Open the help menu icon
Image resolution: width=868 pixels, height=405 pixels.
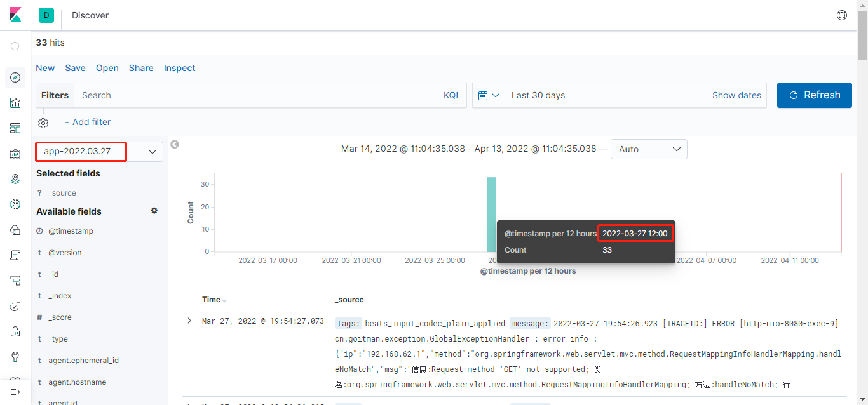point(842,15)
